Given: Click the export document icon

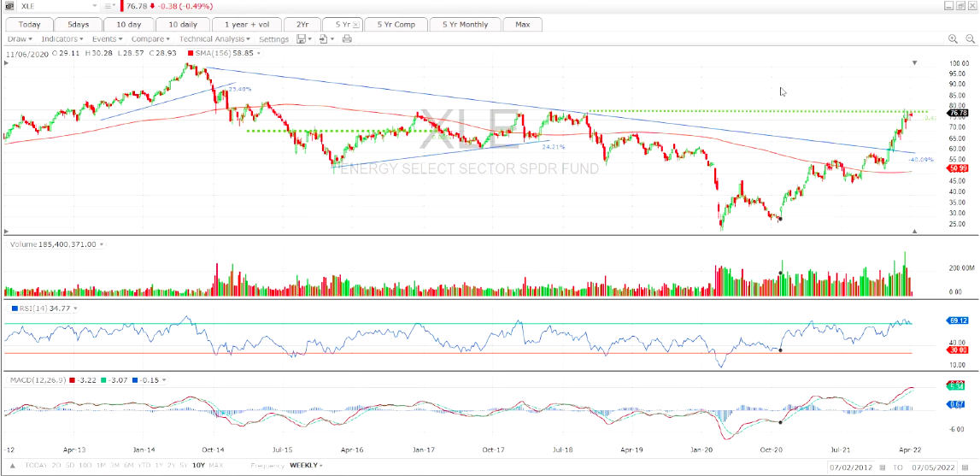Looking at the screenshot, I should click(324, 38).
